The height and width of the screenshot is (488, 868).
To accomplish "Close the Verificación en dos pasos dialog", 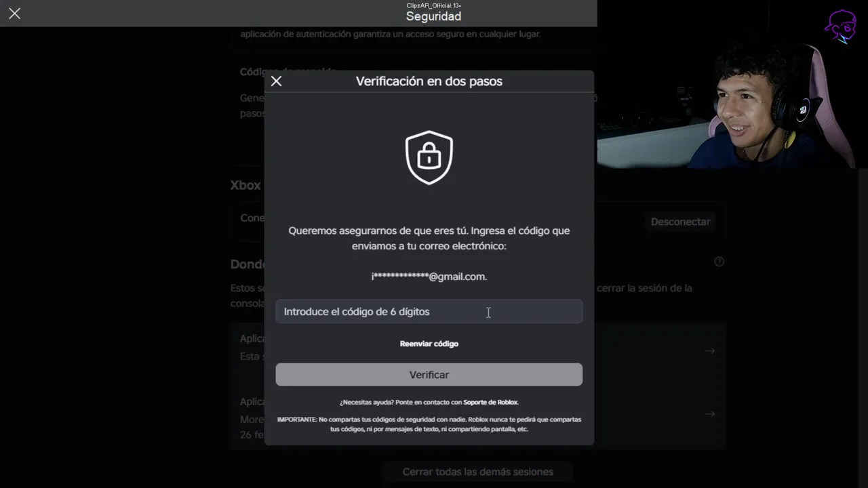I will (x=276, y=81).
